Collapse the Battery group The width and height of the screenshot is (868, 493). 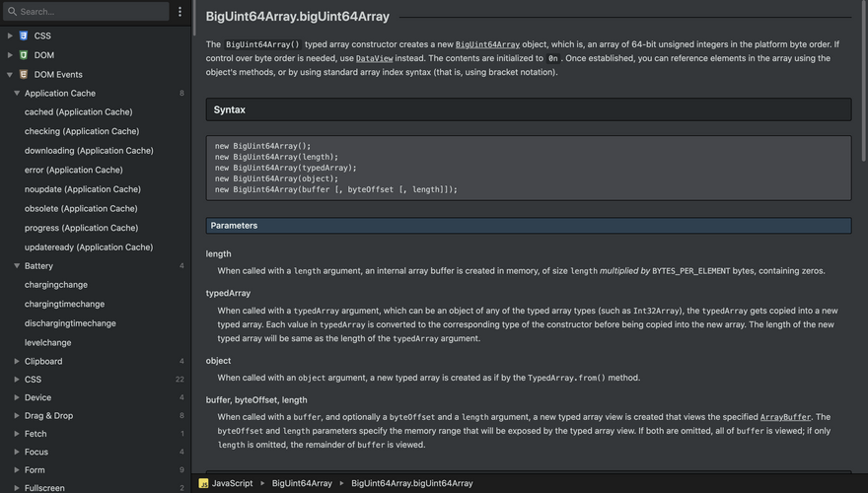[17, 266]
